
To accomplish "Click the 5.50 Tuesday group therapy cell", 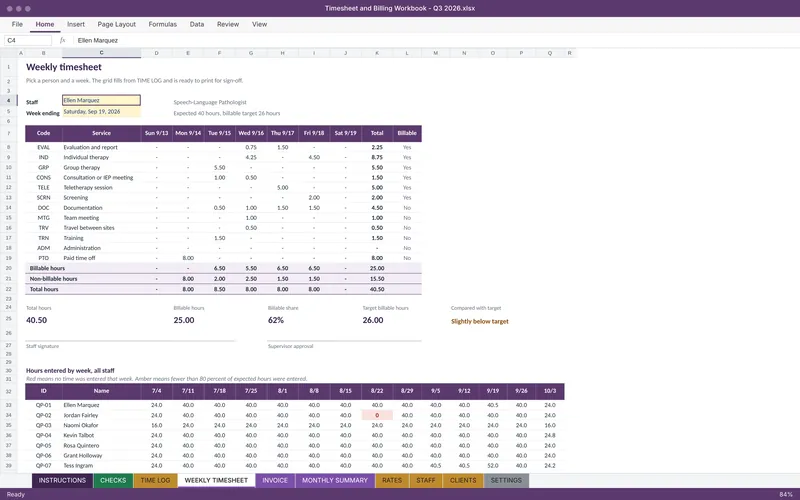I will click(219, 167).
